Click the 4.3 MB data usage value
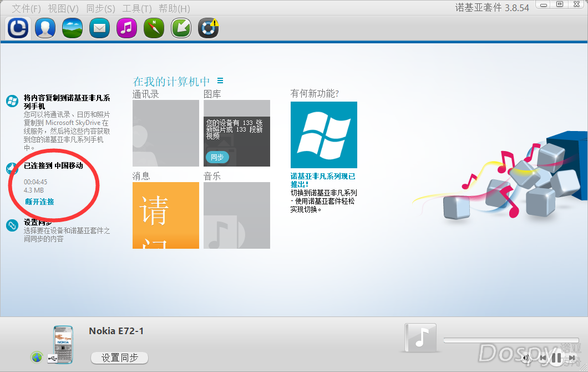This screenshot has height=372, width=588. (x=34, y=190)
